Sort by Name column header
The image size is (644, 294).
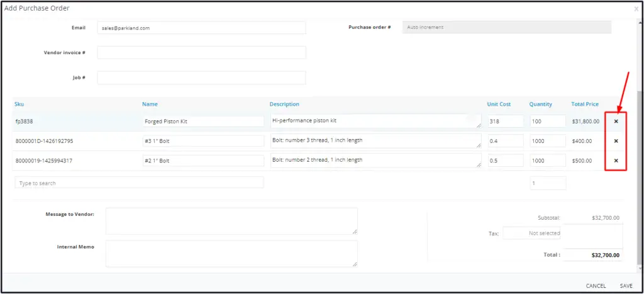150,104
